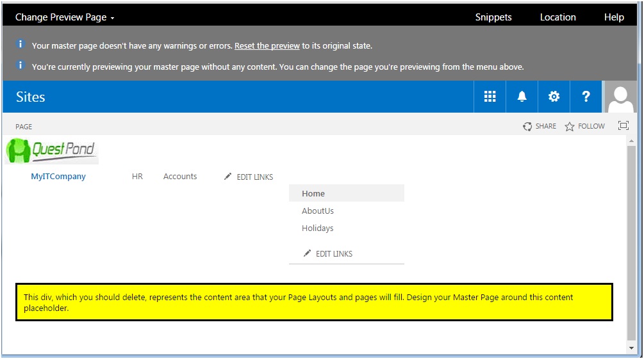Screen dimensions: 644x359
Task: Click the question mark help icon
Action: click(x=586, y=97)
